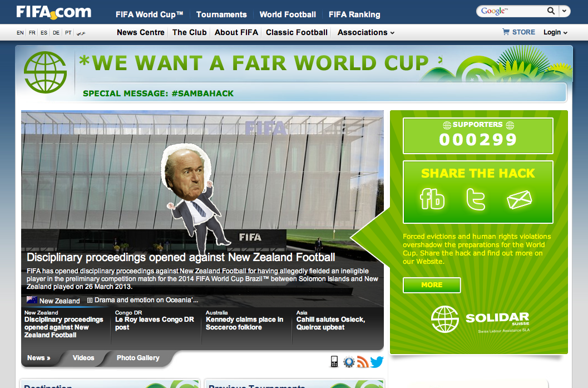
Task: Open Classic Football section
Action: coord(297,32)
